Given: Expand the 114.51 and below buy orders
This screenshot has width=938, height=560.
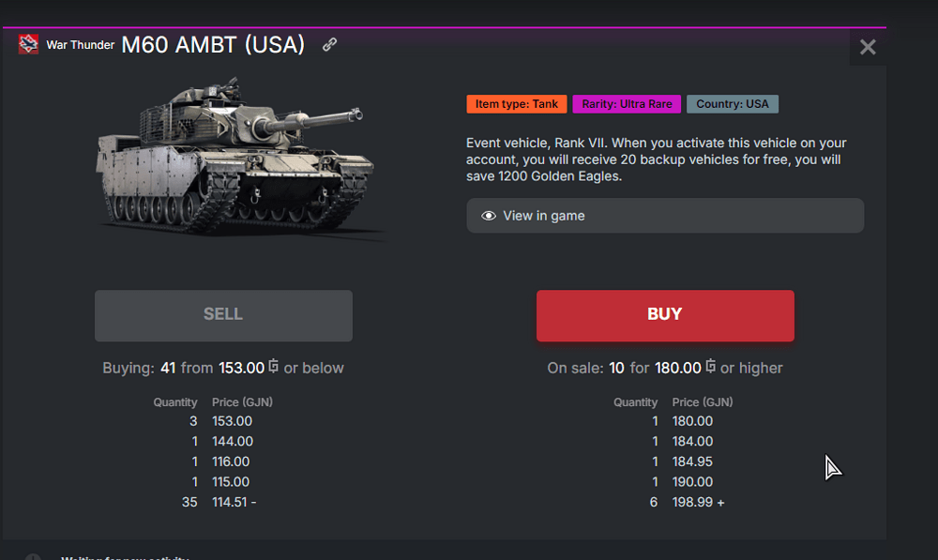Looking at the screenshot, I should click(234, 503).
